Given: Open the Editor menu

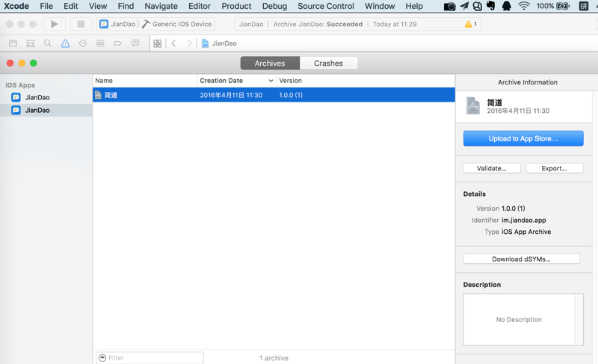Looking at the screenshot, I should tap(200, 6).
